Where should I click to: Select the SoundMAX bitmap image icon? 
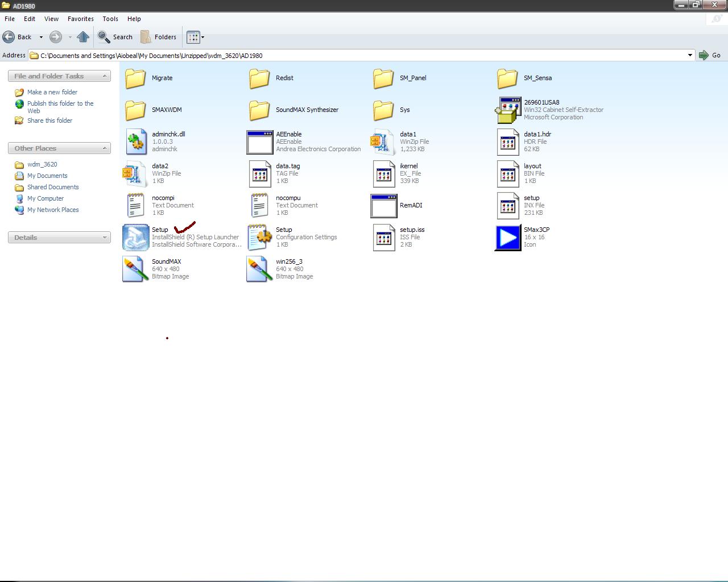pyautogui.click(x=136, y=269)
